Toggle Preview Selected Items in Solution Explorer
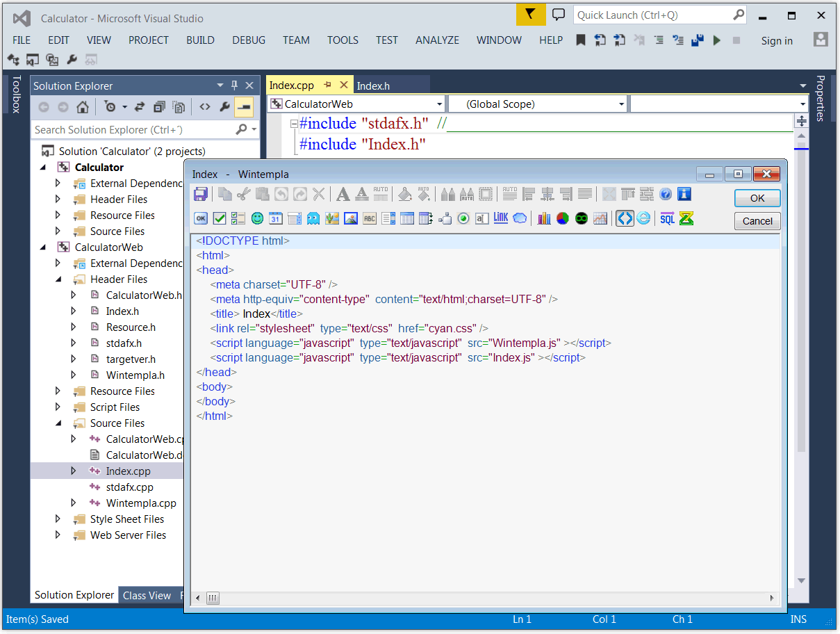Image resolution: width=840 pixels, height=634 pixels. (244, 107)
